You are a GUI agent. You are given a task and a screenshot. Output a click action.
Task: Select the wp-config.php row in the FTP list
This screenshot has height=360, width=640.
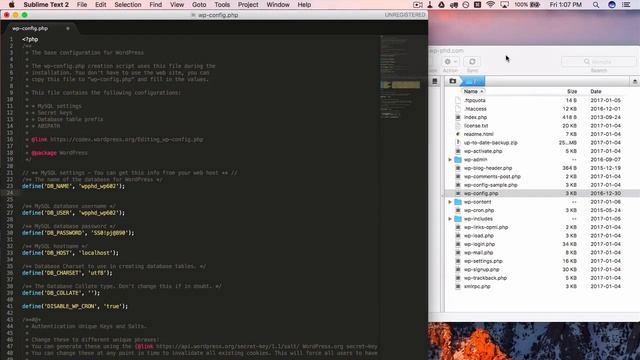point(542,193)
